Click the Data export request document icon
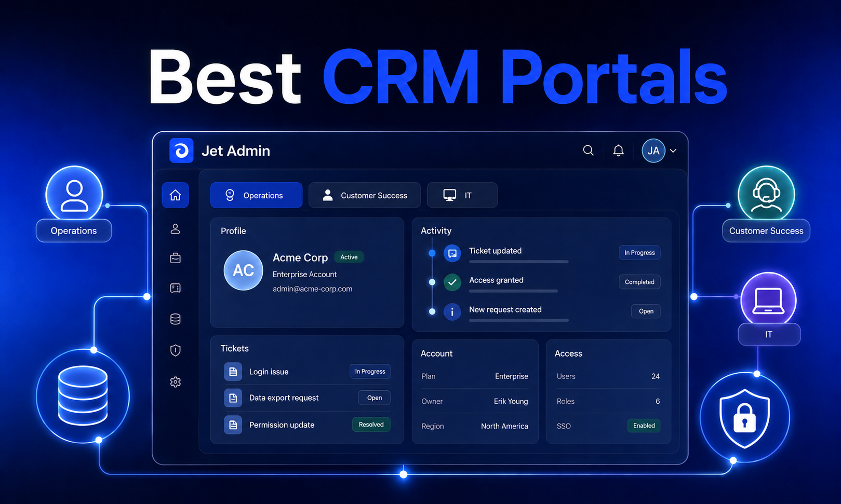This screenshot has height=504, width=841. pyautogui.click(x=233, y=398)
